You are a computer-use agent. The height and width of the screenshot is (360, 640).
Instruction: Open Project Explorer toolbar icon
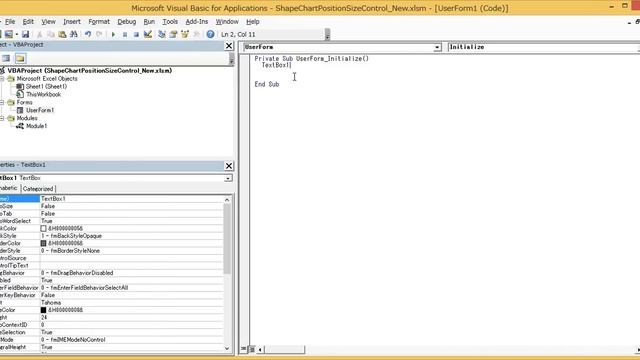[x=162, y=35]
